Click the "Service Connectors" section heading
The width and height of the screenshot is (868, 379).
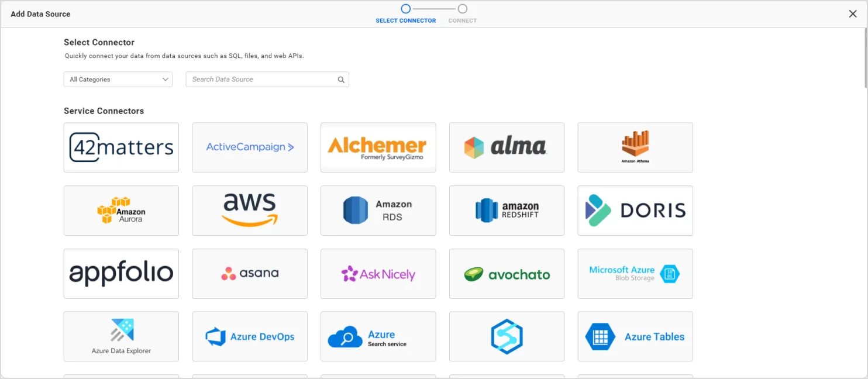pos(104,111)
